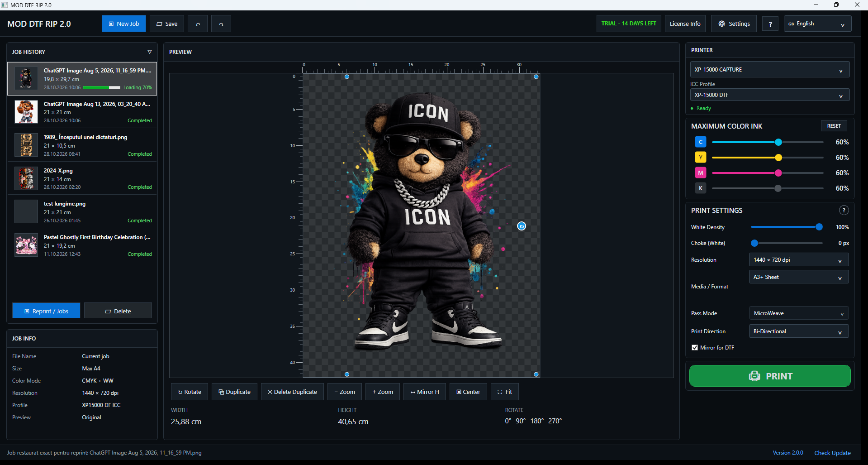Zoom in with the plus Zoom button
This screenshot has height=465, width=868.
(383, 392)
